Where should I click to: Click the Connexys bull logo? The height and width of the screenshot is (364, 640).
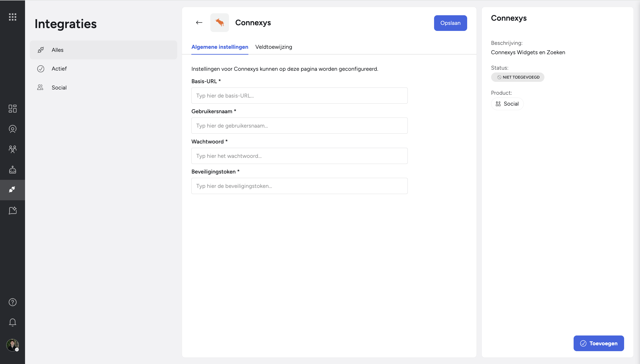[x=220, y=22]
